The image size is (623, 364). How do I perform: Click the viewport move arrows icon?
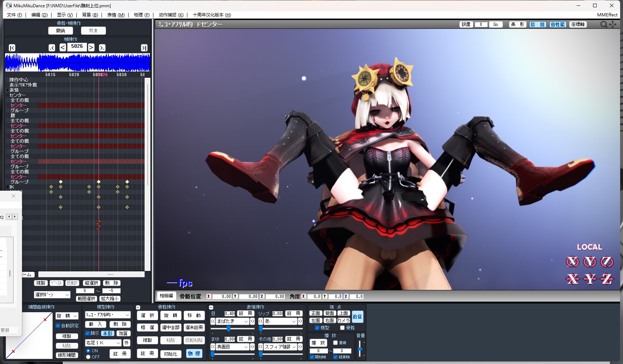pyautogui.click(x=613, y=24)
